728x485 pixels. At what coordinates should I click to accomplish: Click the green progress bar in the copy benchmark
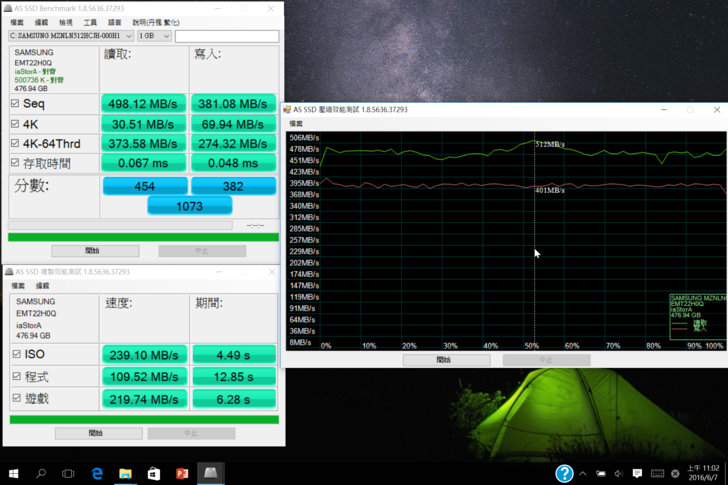coord(144,419)
